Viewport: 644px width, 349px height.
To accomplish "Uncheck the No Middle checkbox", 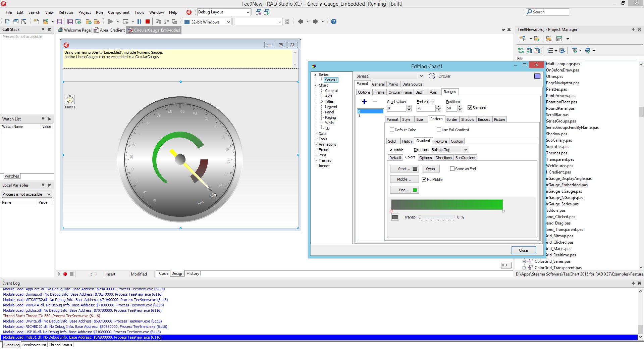I will [x=424, y=179].
